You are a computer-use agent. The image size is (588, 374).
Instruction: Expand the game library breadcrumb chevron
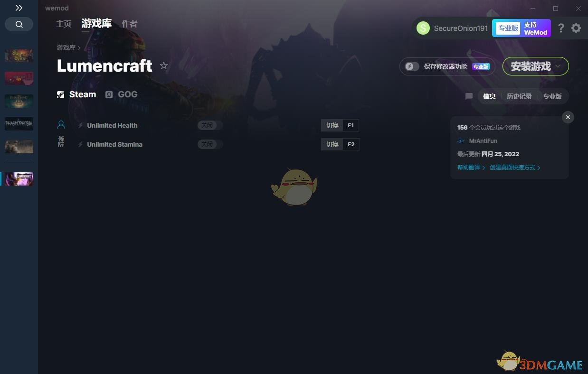79,47
